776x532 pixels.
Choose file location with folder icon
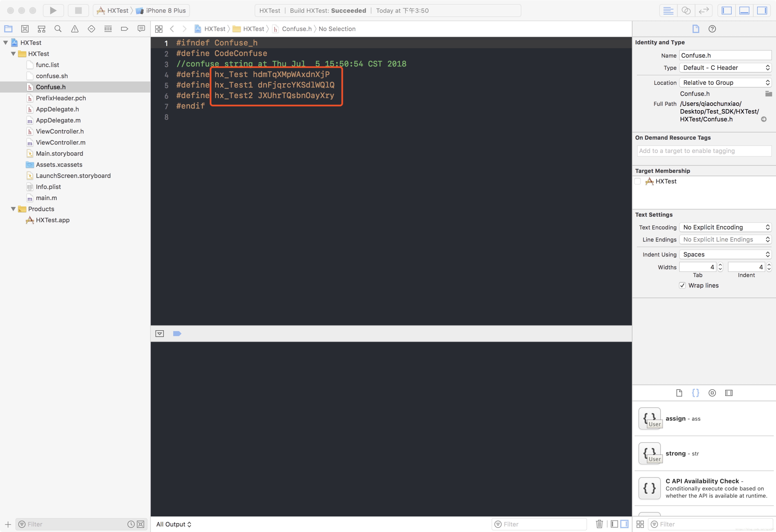tap(768, 94)
